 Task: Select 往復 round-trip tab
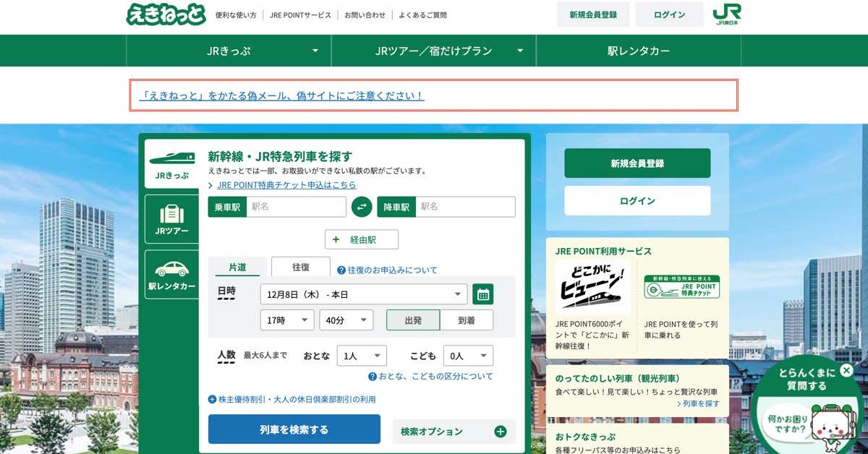[x=301, y=267]
